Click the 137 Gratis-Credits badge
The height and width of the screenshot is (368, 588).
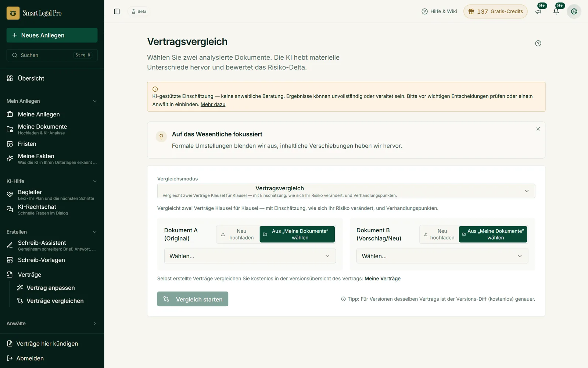tap(495, 11)
